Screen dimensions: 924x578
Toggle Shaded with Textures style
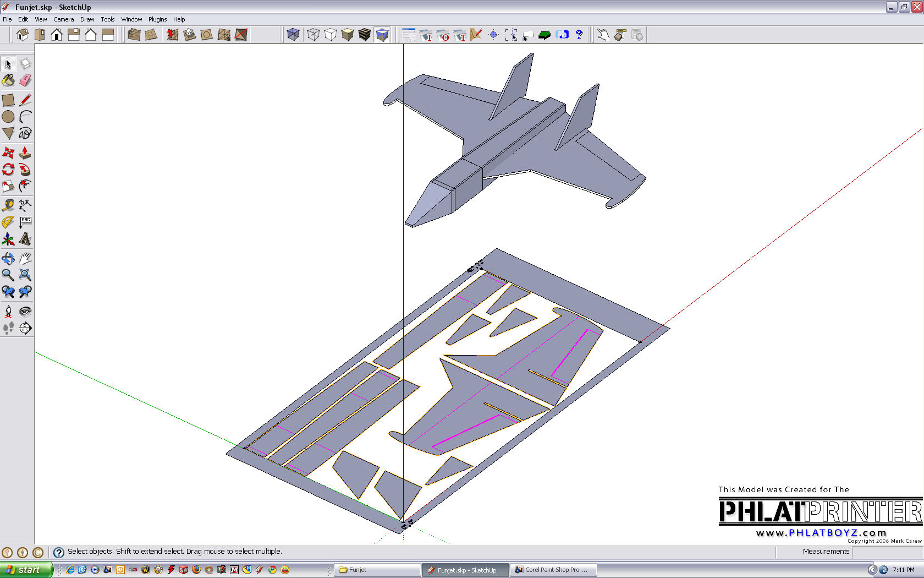coord(365,35)
